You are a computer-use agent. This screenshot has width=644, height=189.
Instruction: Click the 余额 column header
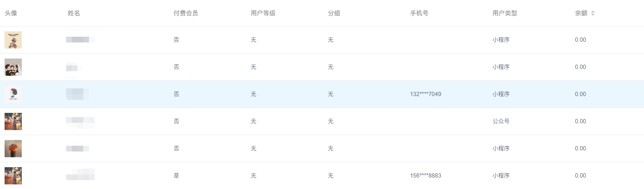(x=581, y=13)
